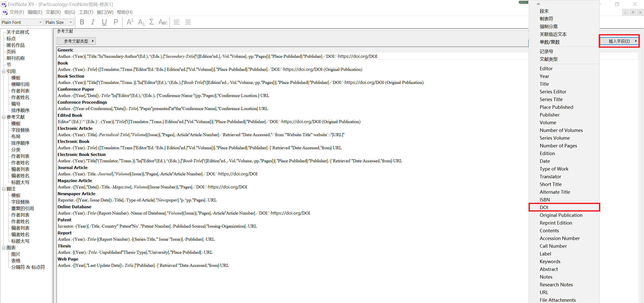
Task: Click the EndNote app icon in title bar
Action: click(x=4, y=4)
